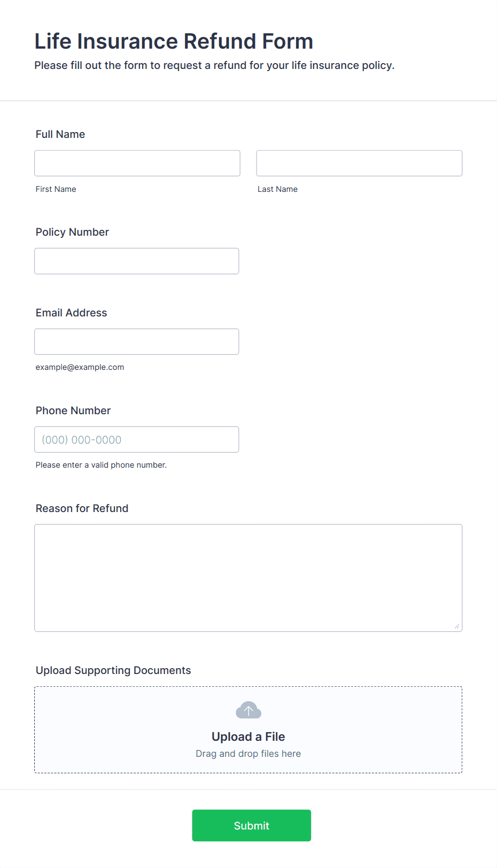
Task: Click the textarea resize handle corner
Action: 457,626
